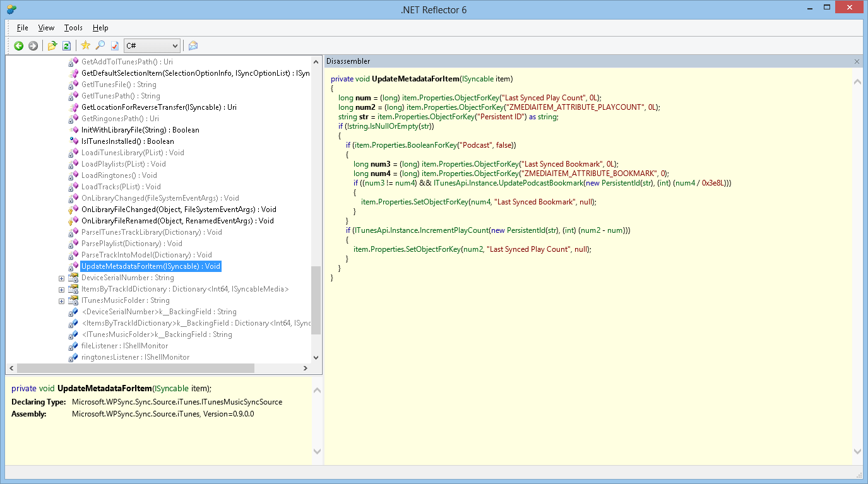Click the icon beside IsITunesInstalled()
The width and height of the screenshot is (868, 484).
[x=73, y=141]
